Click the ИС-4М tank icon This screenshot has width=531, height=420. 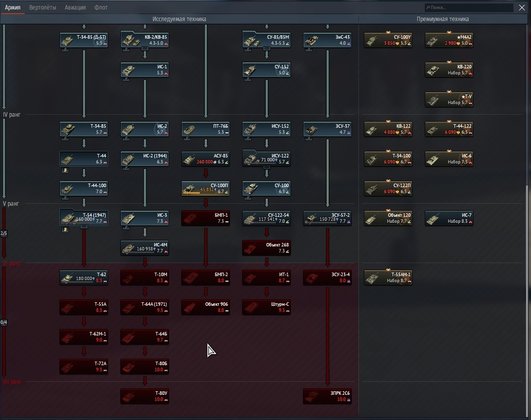pyautogui.click(x=128, y=248)
